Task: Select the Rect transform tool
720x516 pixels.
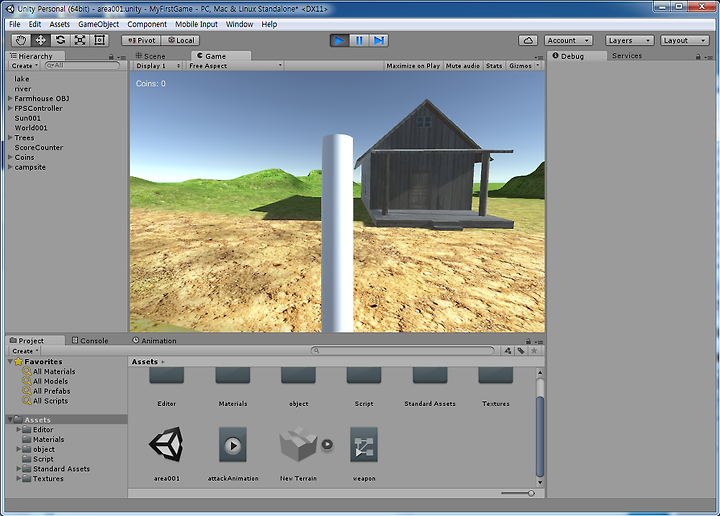Action: pyautogui.click(x=99, y=40)
